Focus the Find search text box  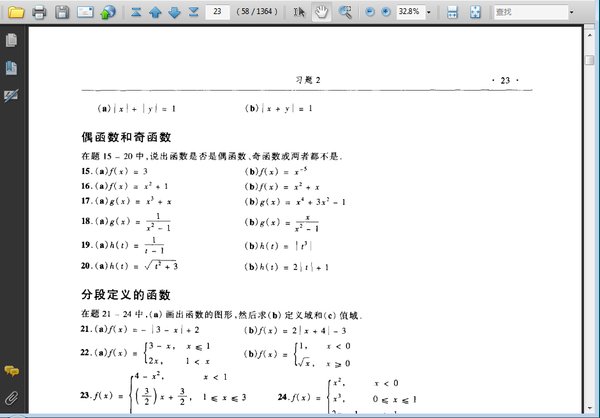click(x=531, y=12)
